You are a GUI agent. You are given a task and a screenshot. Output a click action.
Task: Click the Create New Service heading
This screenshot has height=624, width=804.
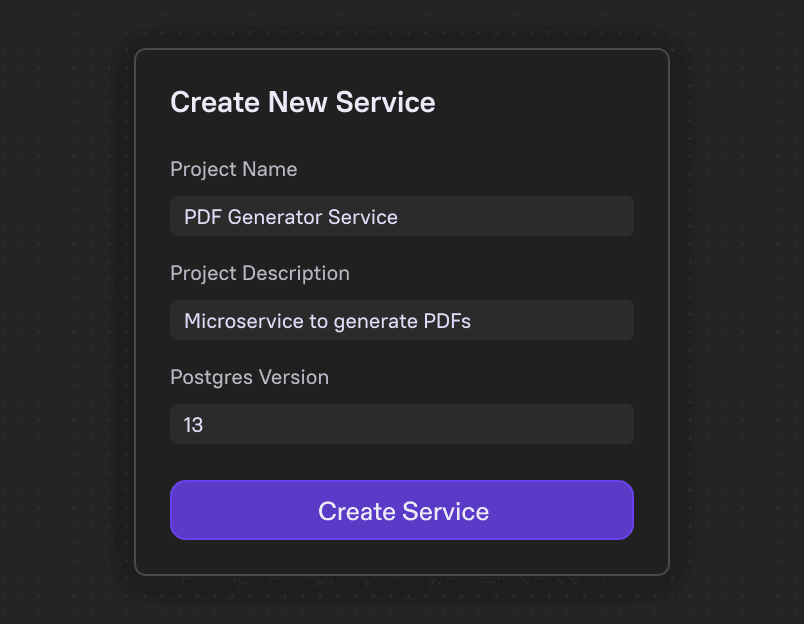point(303,102)
